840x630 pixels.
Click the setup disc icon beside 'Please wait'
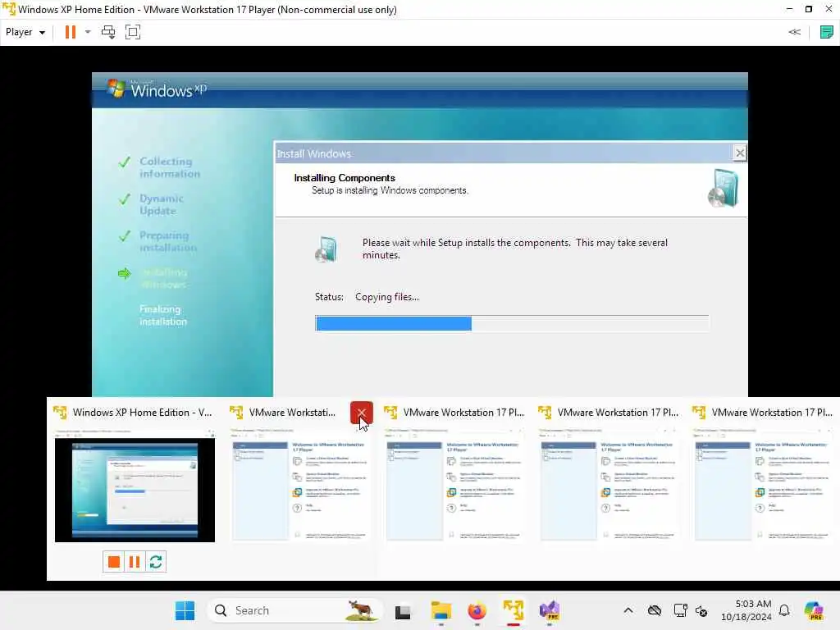pyautogui.click(x=326, y=249)
